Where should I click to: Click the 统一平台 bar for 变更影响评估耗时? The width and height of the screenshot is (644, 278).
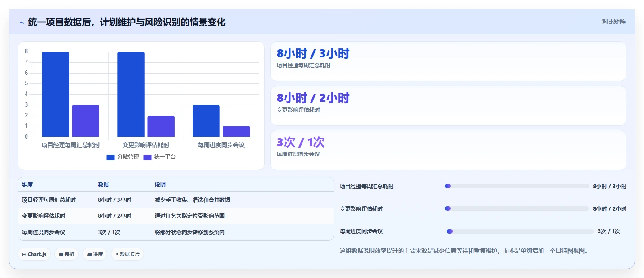coord(161,126)
